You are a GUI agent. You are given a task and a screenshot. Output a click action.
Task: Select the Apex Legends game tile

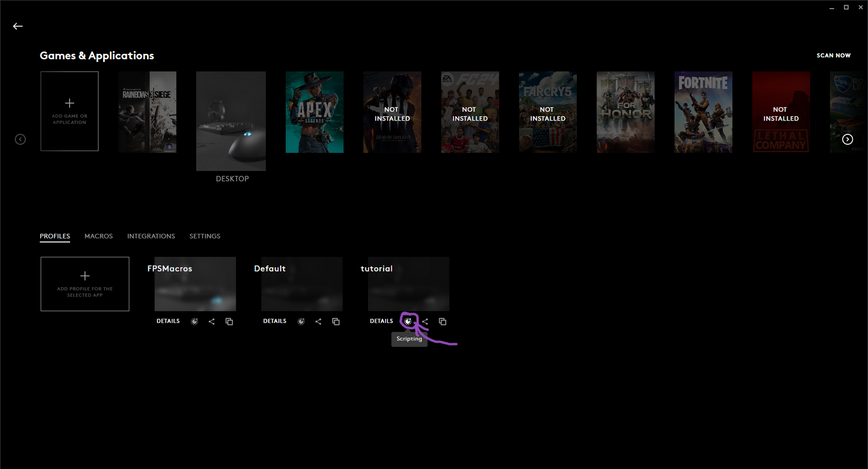[314, 112]
